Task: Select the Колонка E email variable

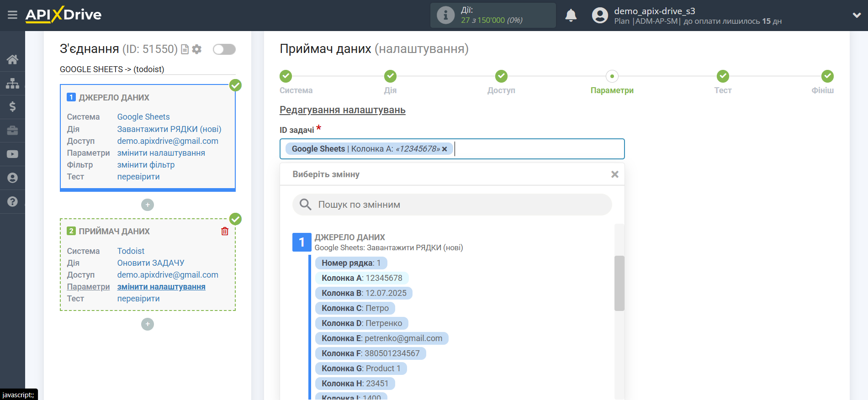Action: (382, 338)
